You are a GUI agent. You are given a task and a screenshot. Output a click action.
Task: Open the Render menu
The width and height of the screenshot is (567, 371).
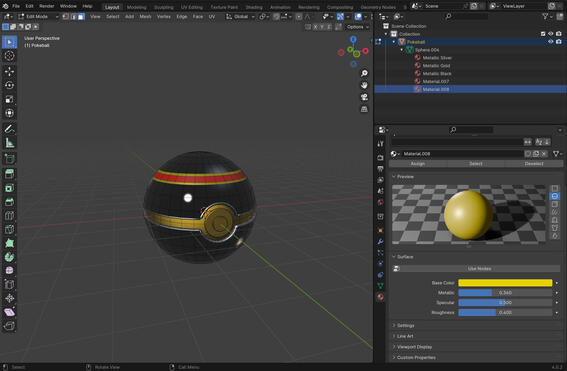pyautogui.click(x=47, y=6)
